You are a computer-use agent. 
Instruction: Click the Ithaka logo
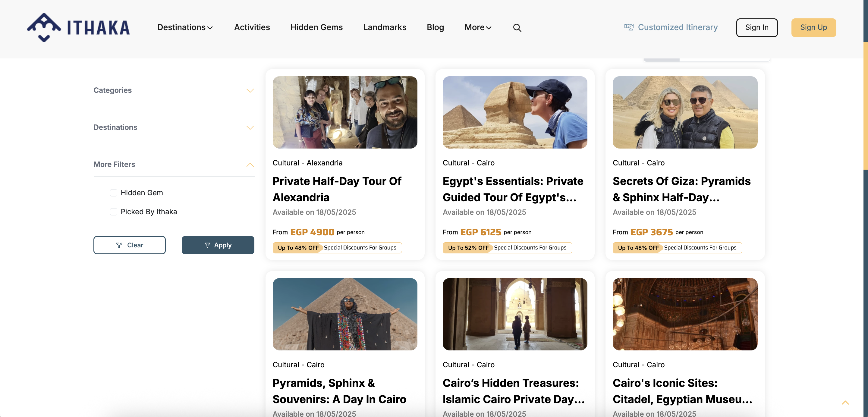click(x=78, y=28)
